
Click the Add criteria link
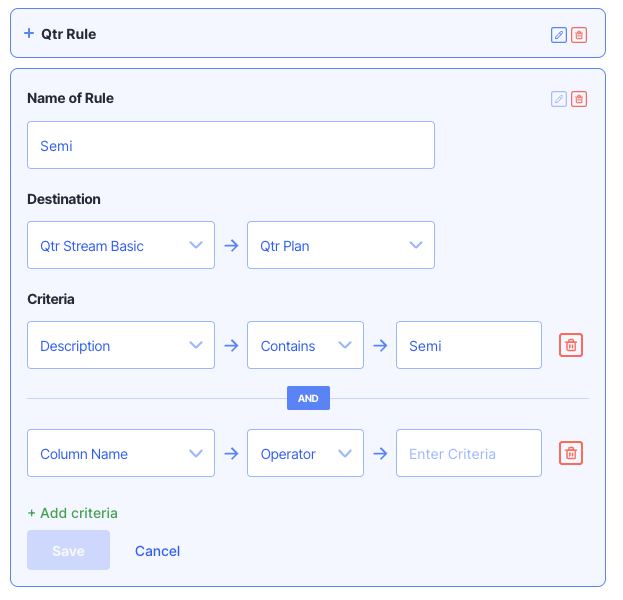(x=72, y=513)
